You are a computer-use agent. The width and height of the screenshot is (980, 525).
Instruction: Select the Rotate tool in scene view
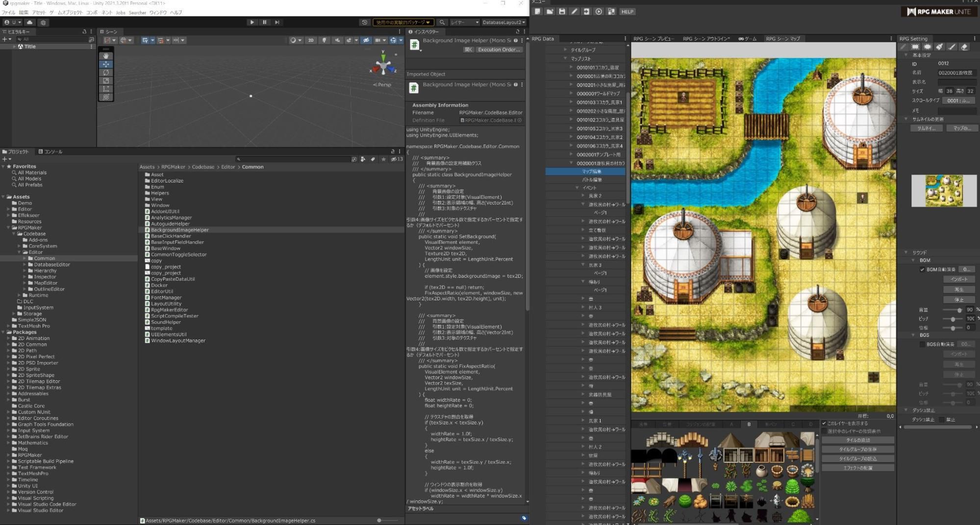[106, 73]
